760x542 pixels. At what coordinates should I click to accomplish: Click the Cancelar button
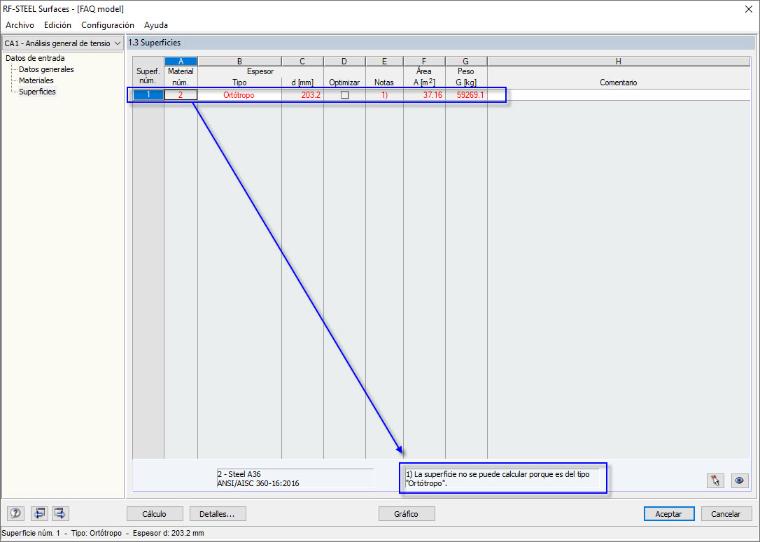pyautogui.click(x=726, y=514)
